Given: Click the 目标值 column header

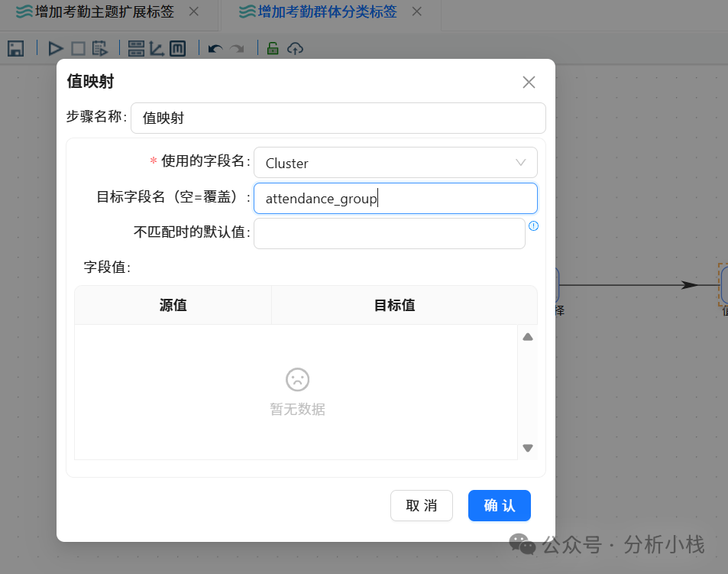Looking at the screenshot, I should pyautogui.click(x=395, y=305).
